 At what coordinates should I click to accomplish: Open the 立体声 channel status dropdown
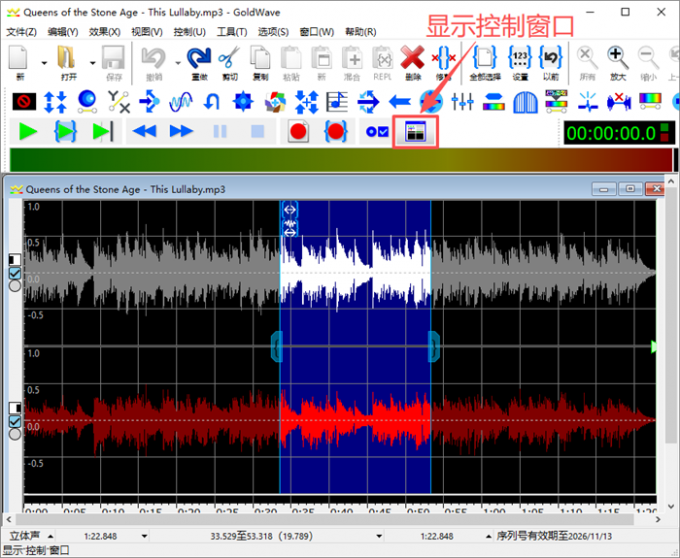[x=50, y=536]
